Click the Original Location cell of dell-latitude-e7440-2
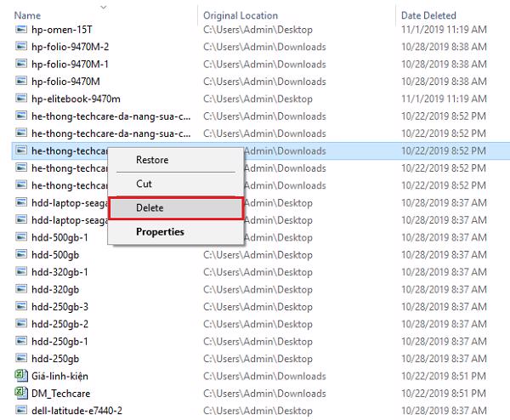510x420 pixels. click(x=258, y=411)
